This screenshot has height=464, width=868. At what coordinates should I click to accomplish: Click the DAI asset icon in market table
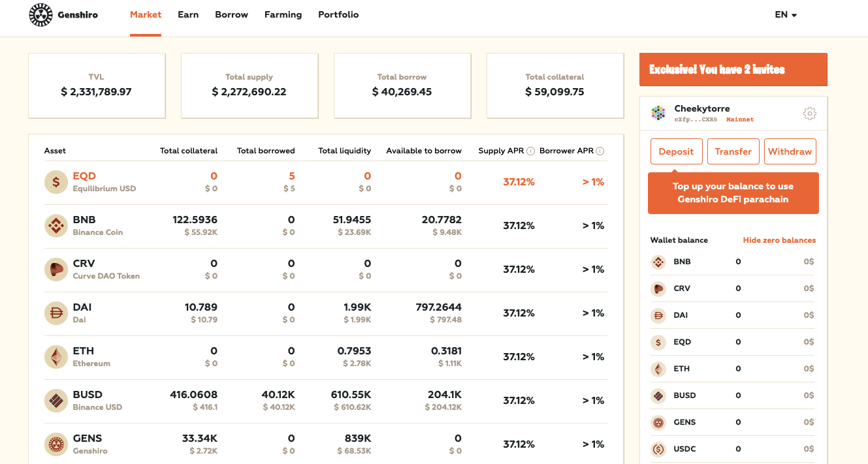56,313
